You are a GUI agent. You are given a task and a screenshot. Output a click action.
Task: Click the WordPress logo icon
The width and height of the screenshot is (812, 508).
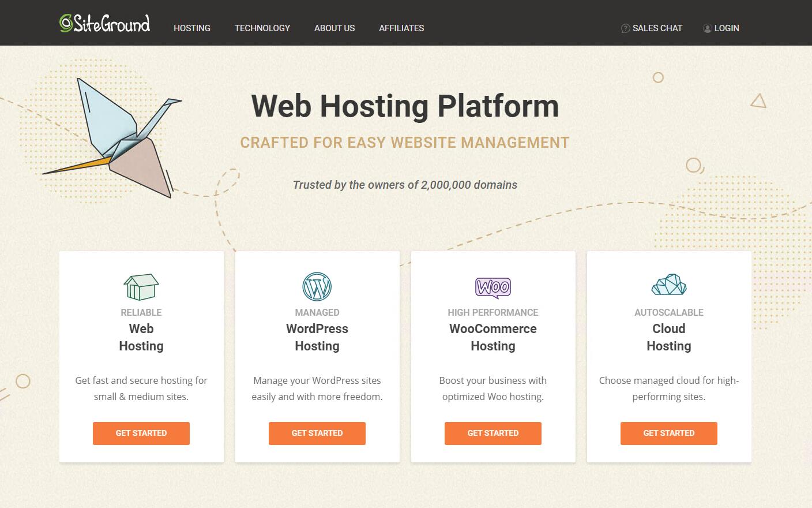[317, 286]
